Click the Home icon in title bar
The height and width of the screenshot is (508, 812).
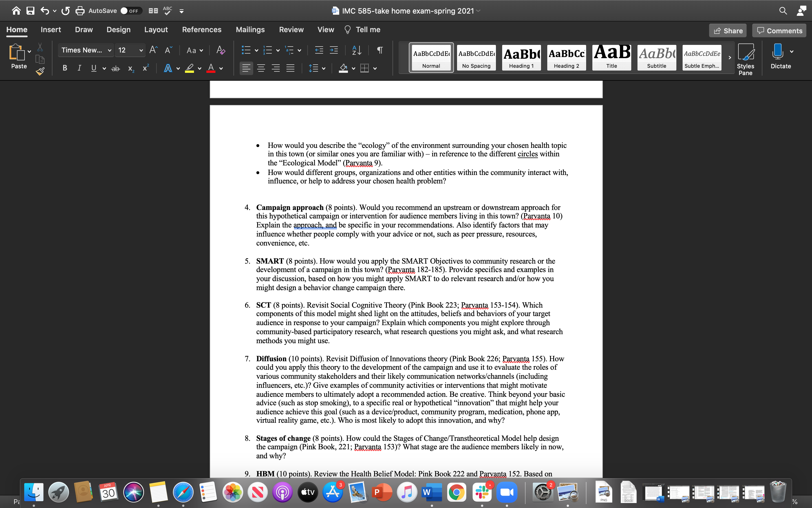pyautogui.click(x=16, y=11)
